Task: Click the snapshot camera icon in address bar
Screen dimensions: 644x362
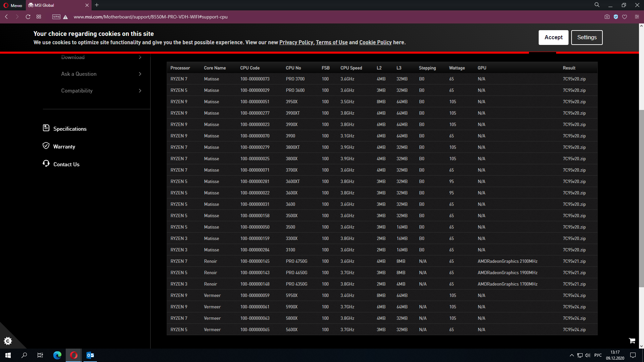Action: click(607, 17)
